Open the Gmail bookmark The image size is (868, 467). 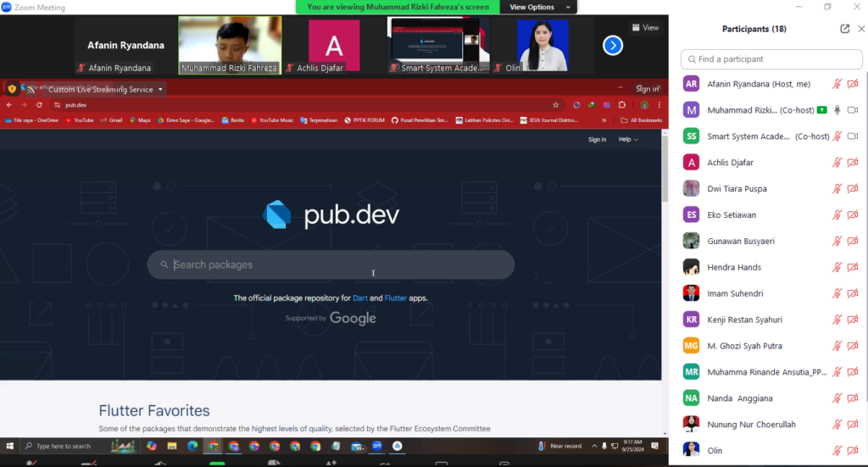coord(111,120)
